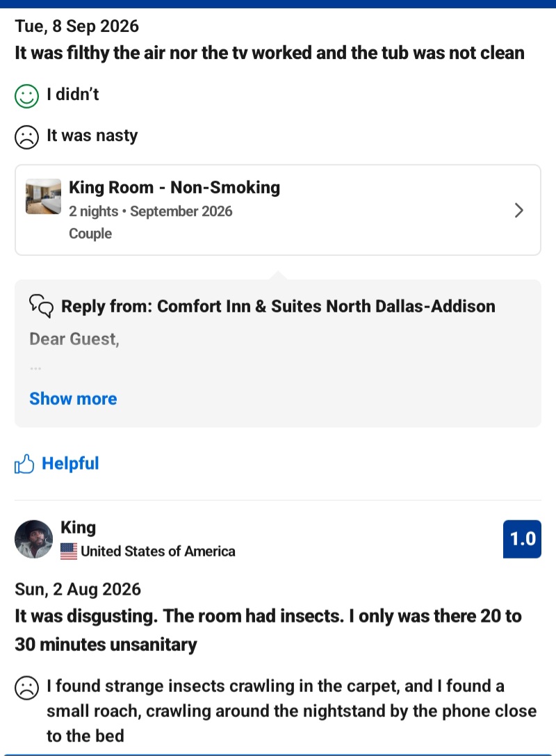
Task: Click reviewer name King
Action: click(x=78, y=527)
